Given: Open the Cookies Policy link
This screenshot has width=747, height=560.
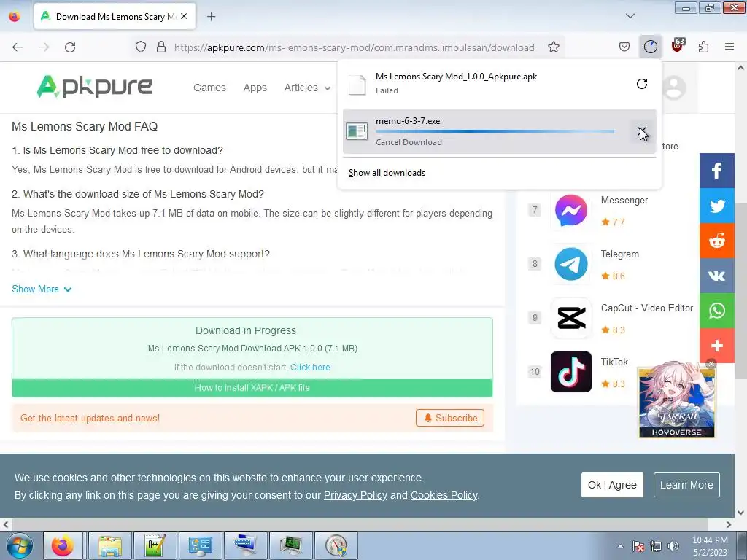Looking at the screenshot, I should [444, 495].
